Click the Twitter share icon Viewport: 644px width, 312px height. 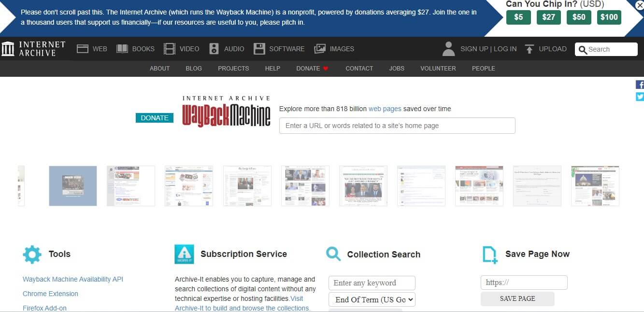coord(640,96)
